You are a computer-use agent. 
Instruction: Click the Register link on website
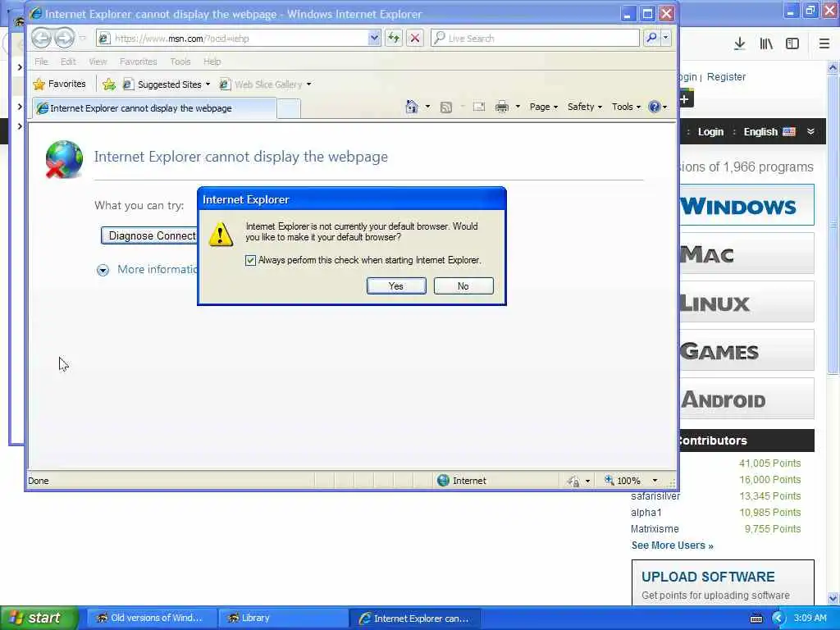pyautogui.click(x=726, y=76)
